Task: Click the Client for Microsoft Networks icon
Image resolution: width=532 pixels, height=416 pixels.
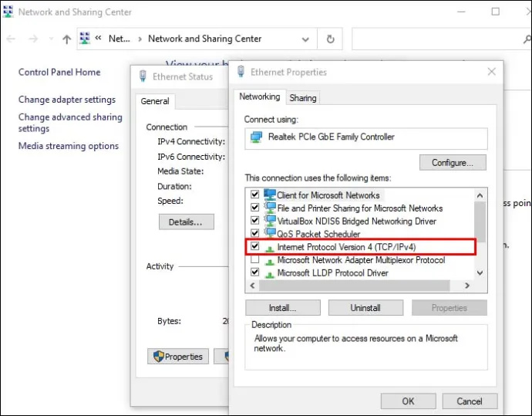Action: click(x=270, y=194)
